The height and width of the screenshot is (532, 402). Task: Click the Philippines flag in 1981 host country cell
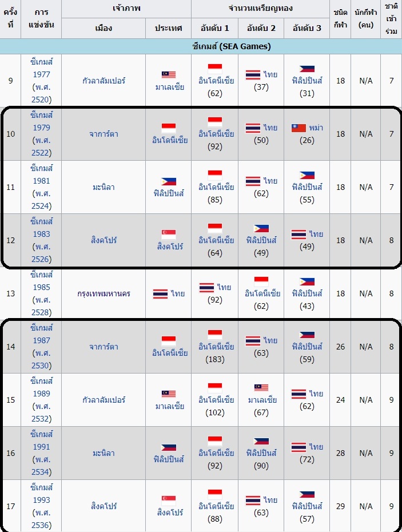coord(169,181)
